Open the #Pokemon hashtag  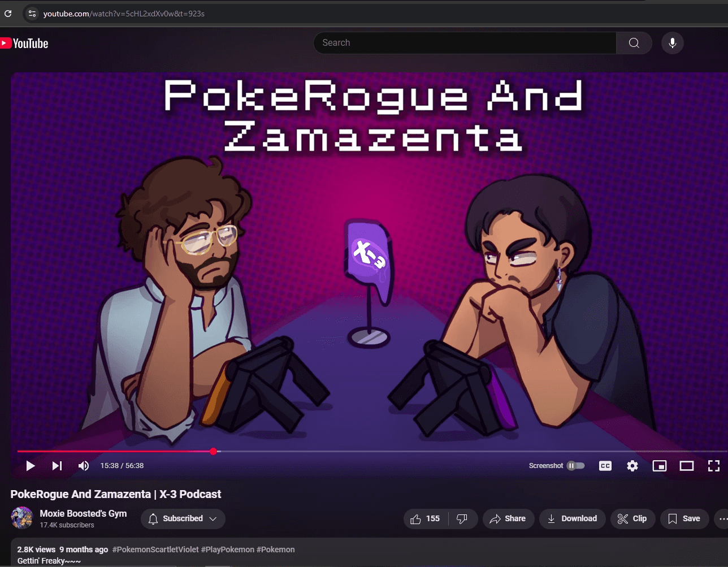click(276, 549)
